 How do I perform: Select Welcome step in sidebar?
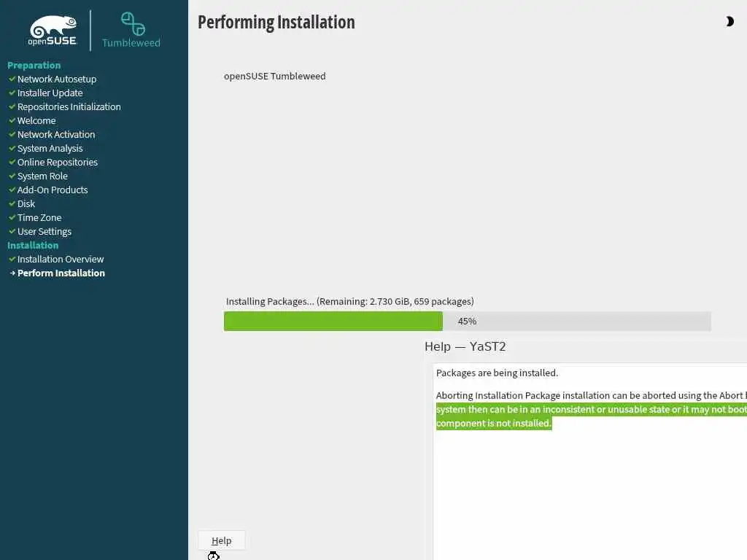click(36, 120)
